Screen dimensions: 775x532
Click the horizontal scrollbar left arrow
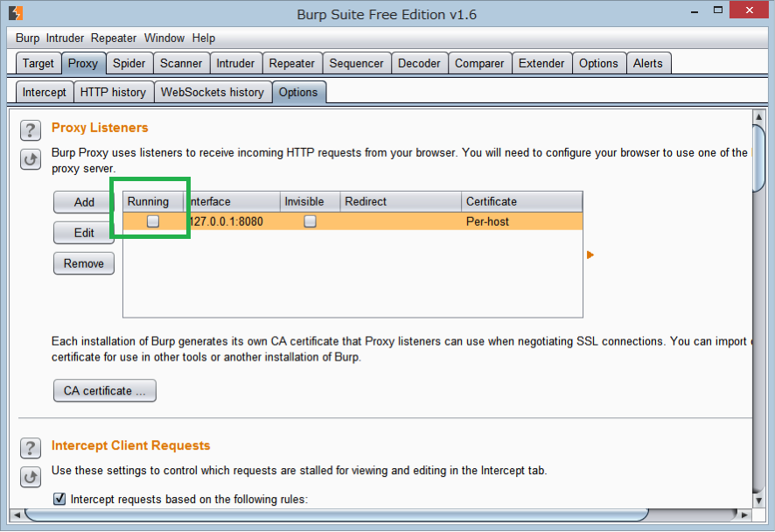(x=17, y=514)
